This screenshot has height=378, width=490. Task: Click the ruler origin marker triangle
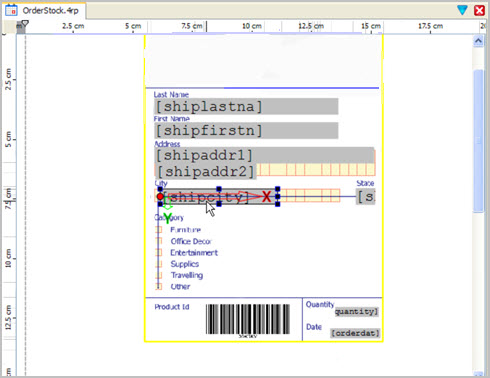[25, 23]
